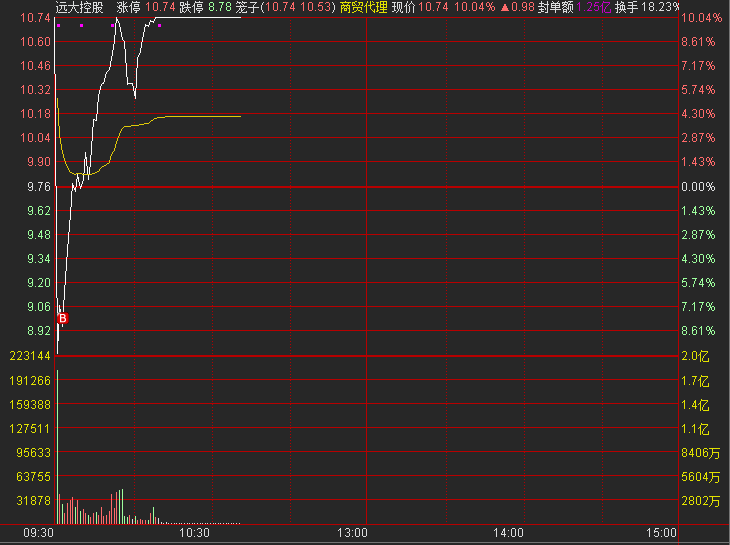This screenshot has height=545, width=730.
Task: Click the ▲0.98 price change value
Action: pyautogui.click(x=517, y=7)
